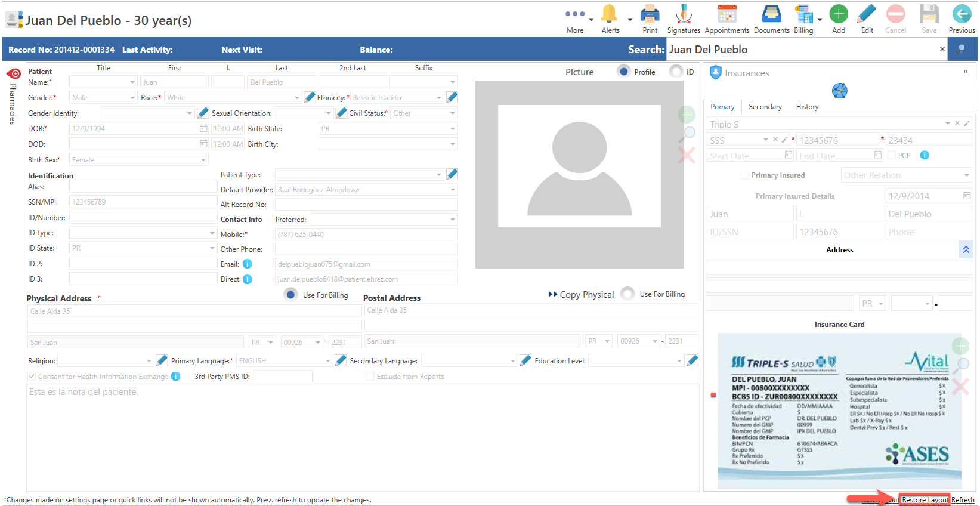Image resolution: width=980 pixels, height=506 pixels.
Task: Click the Refresh link
Action: pyautogui.click(x=963, y=500)
